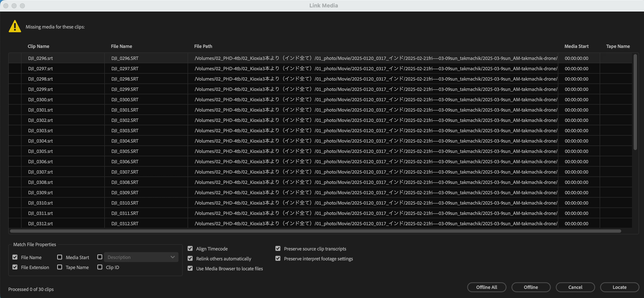
Task: Enable the checkbox beside the Description dropdown
Action: [x=100, y=257]
